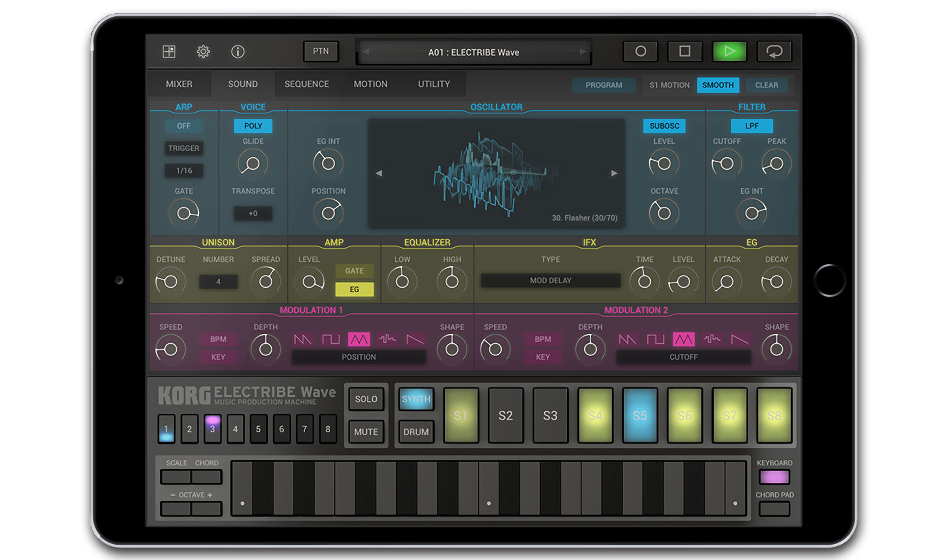Open the MIXER tab
The width and height of the screenshot is (948, 560).
pos(179,84)
